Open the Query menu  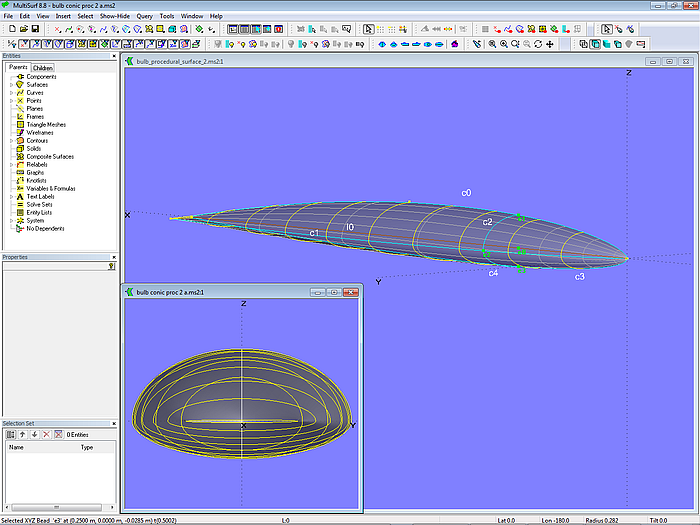pos(144,16)
